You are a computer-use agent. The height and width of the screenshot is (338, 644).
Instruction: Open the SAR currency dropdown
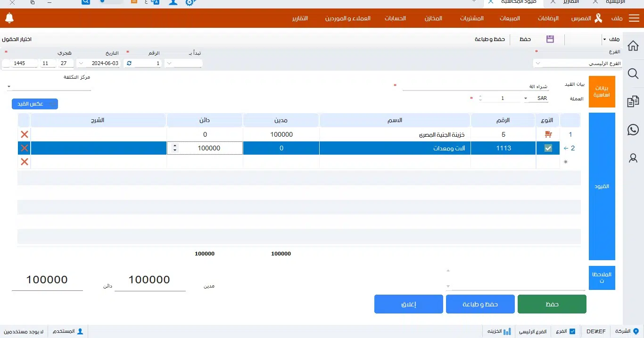tap(526, 99)
